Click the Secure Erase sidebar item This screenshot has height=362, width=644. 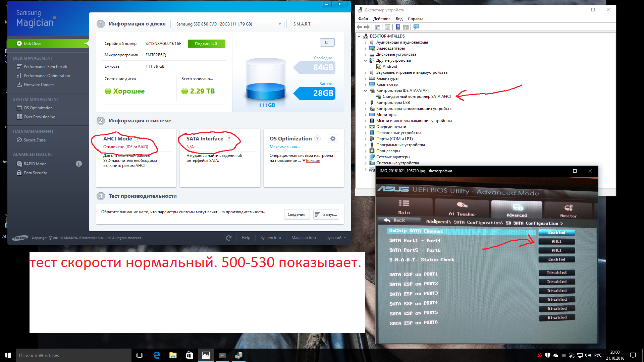click(35, 140)
